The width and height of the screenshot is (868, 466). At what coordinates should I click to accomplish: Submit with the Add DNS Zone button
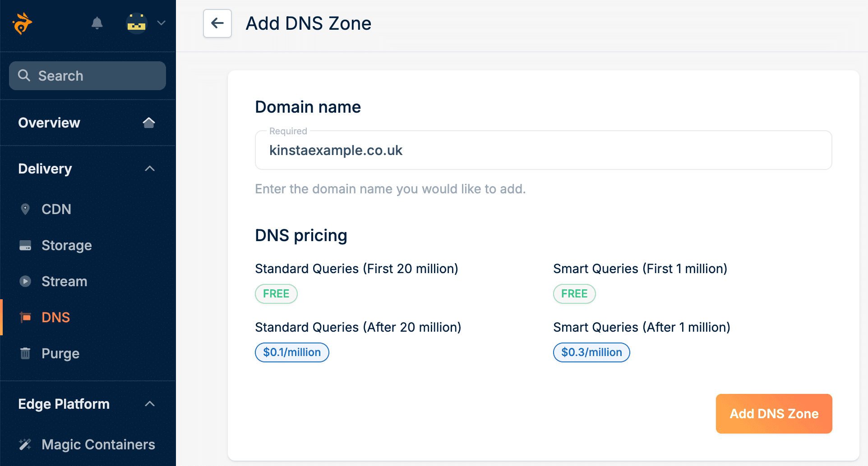(773, 413)
